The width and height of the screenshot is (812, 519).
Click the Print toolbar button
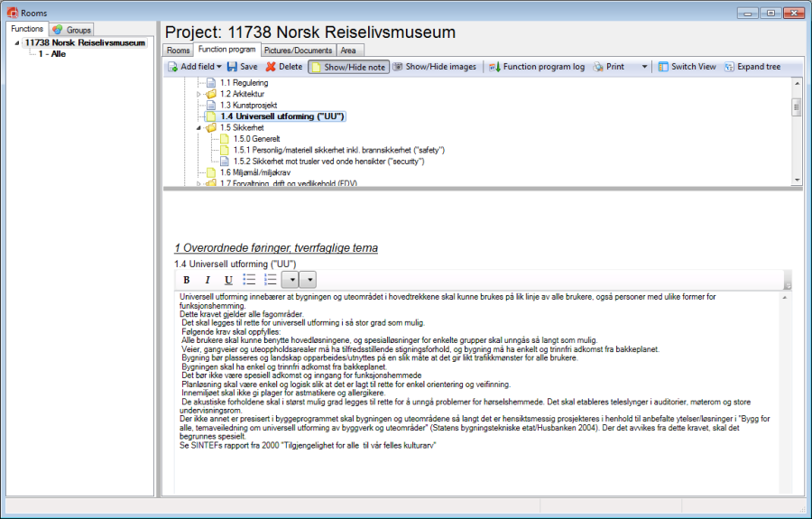click(609, 67)
